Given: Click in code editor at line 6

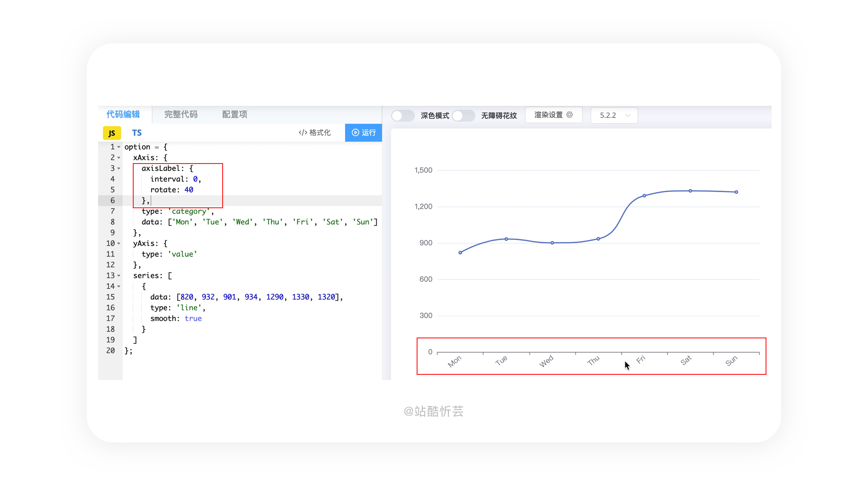Looking at the screenshot, I should coord(260,200).
